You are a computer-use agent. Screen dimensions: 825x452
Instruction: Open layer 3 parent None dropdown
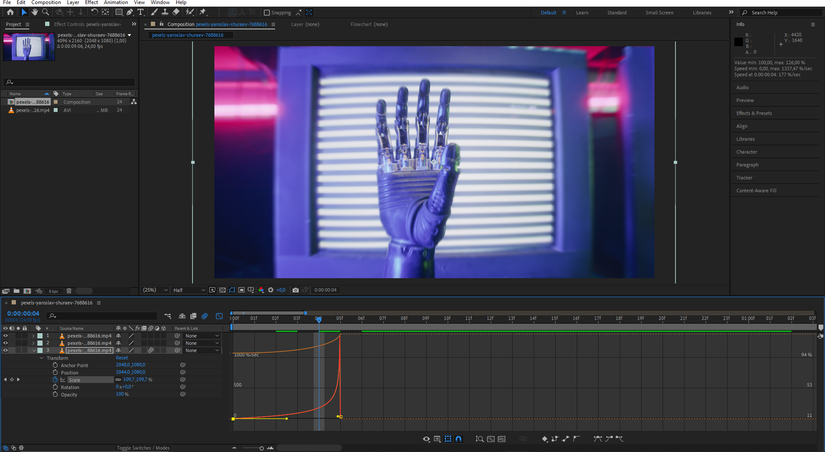202,350
